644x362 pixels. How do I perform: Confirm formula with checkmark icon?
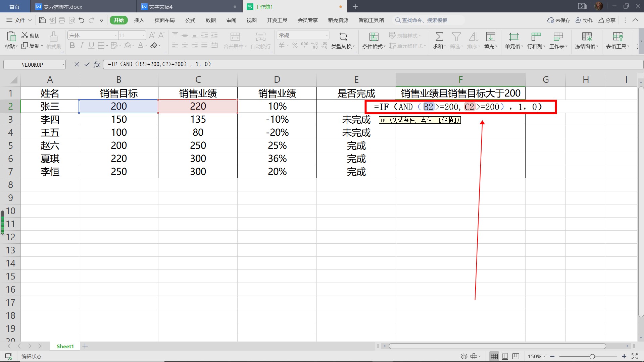click(x=87, y=64)
